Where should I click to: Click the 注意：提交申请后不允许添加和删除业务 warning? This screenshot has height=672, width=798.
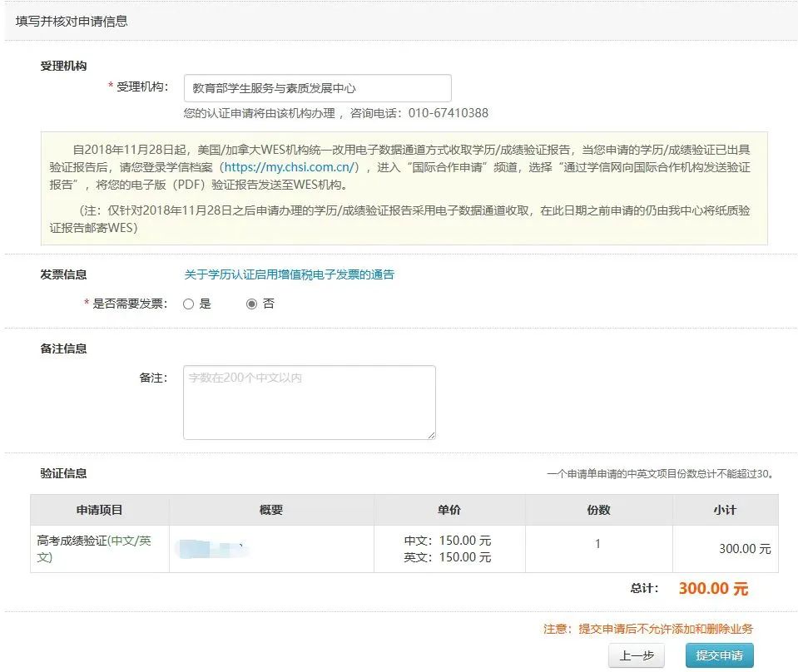(648, 630)
